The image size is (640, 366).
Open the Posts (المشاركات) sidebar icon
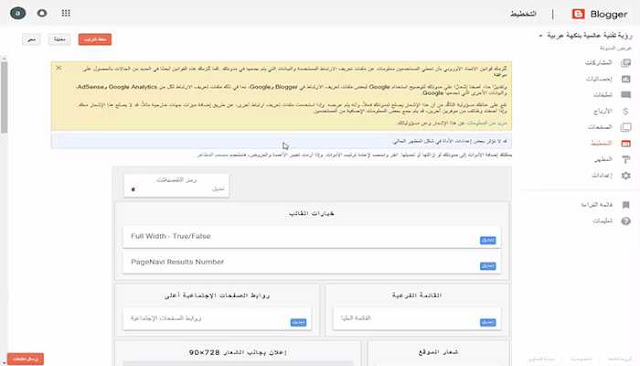[626, 63]
